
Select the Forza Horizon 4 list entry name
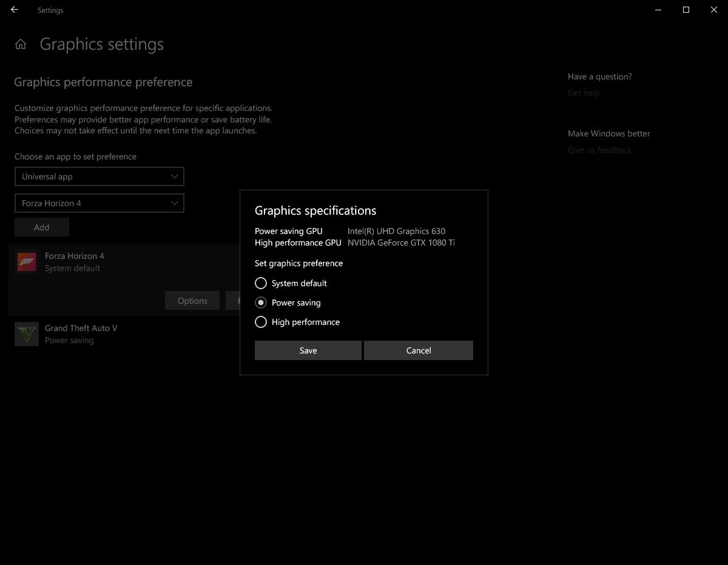(x=75, y=256)
